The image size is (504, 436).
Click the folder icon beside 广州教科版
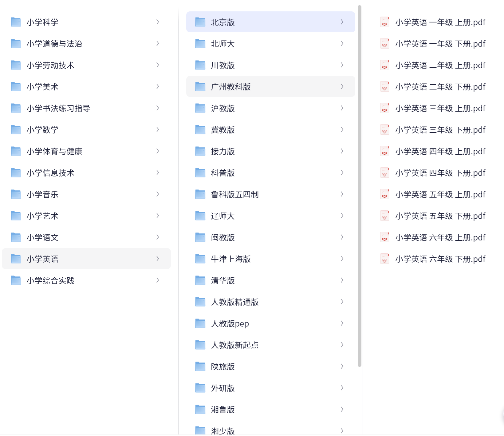(200, 87)
